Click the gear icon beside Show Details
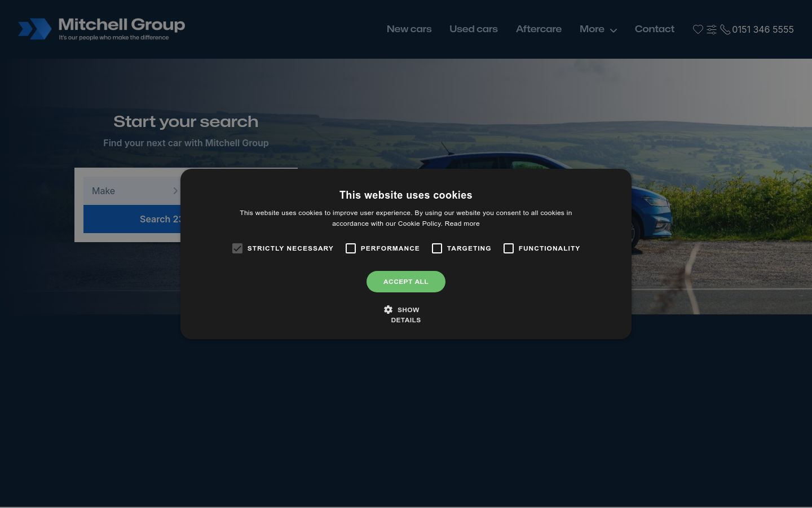Viewport: 812px width, 508px height. (x=388, y=309)
